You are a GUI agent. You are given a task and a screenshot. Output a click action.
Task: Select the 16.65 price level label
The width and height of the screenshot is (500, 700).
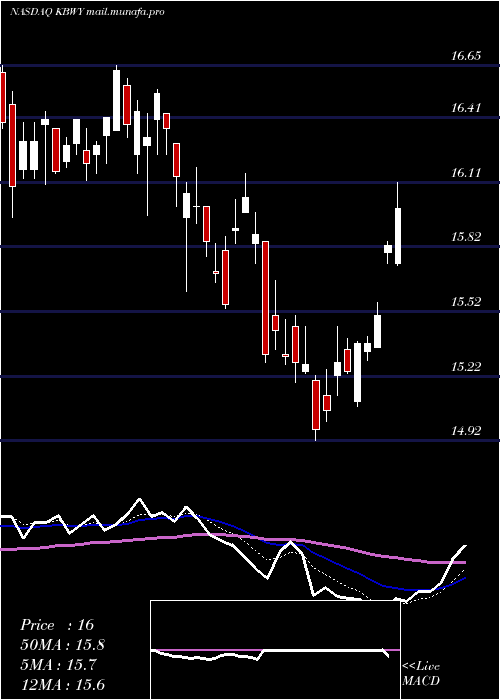(466, 56)
